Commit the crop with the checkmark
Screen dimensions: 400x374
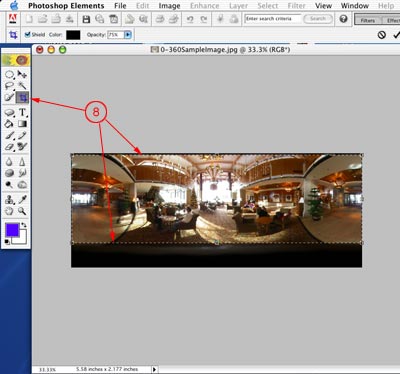(x=396, y=35)
